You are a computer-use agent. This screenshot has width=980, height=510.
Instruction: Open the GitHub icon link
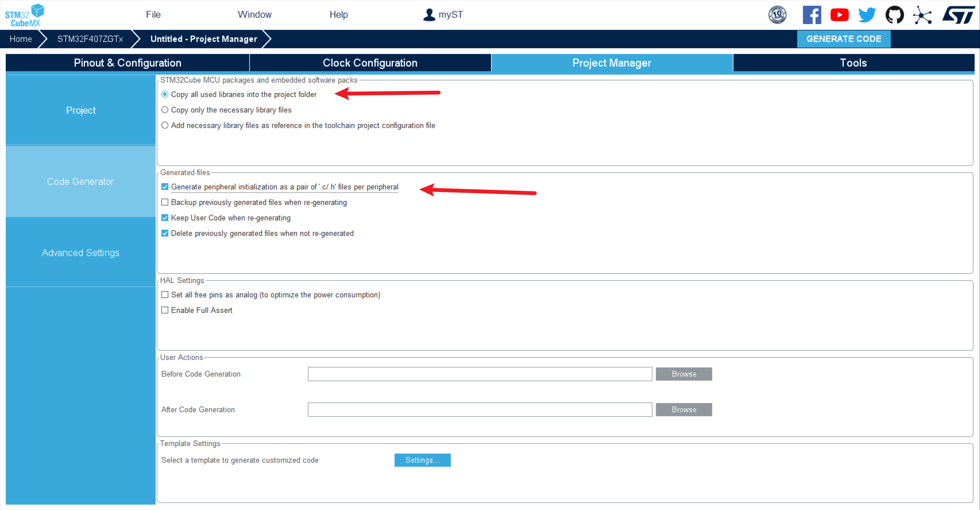pyautogui.click(x=894, y=15)
